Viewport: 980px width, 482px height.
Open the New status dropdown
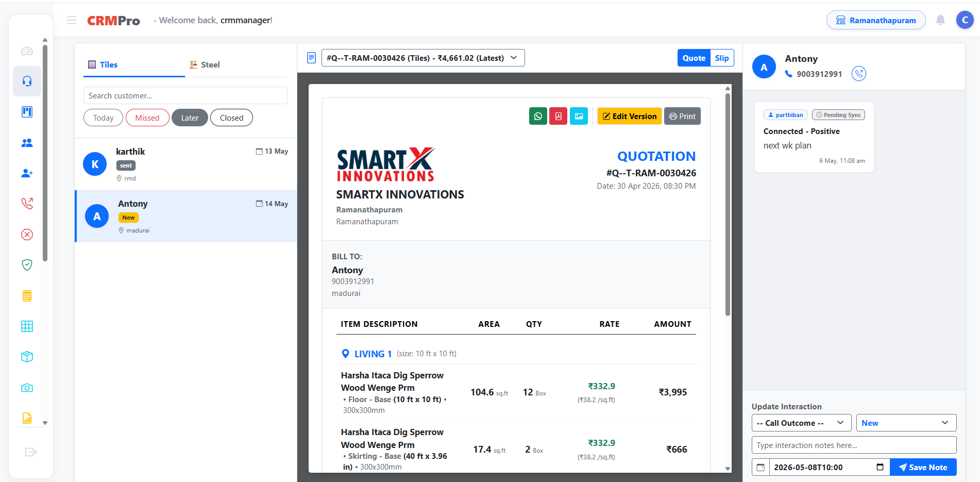click(x=906, y=423)
